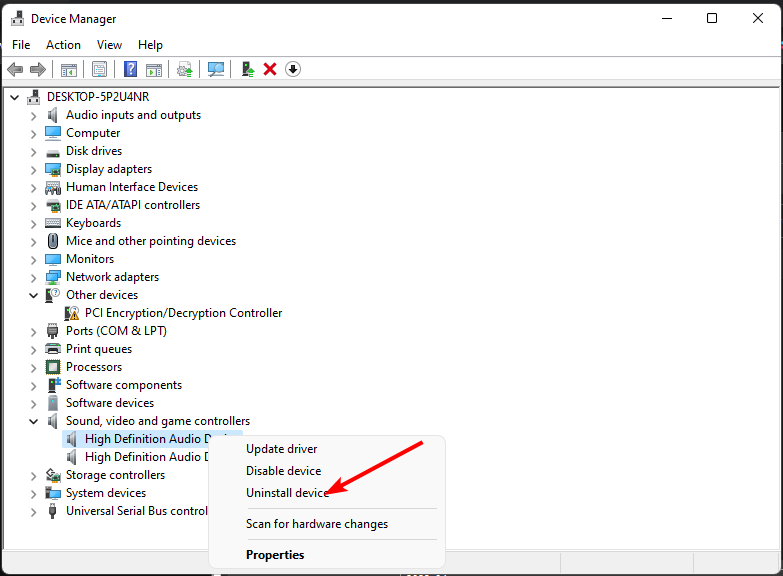Open Help via blue question mark icon

pos(130,69)
